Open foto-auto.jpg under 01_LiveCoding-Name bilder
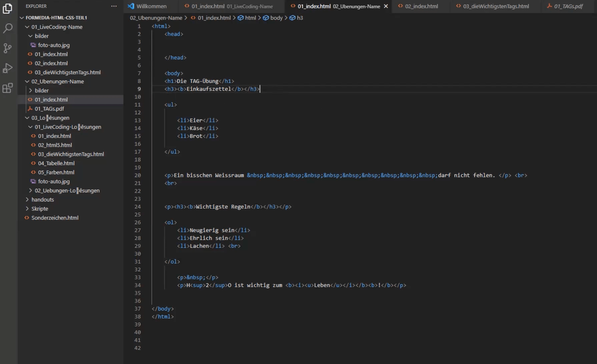The width and height of the screenshot is (597, 364). pyautogui.click(x=54, y=45)
